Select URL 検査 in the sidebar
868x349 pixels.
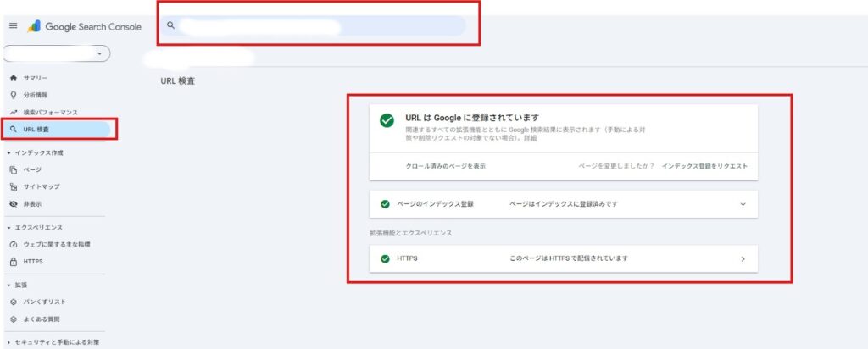(57, 130)
